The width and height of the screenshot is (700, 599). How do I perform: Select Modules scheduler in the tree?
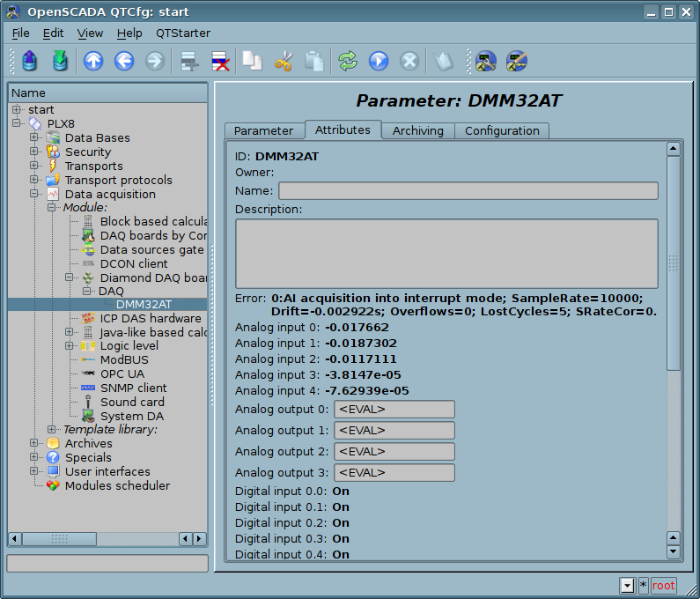117,485
